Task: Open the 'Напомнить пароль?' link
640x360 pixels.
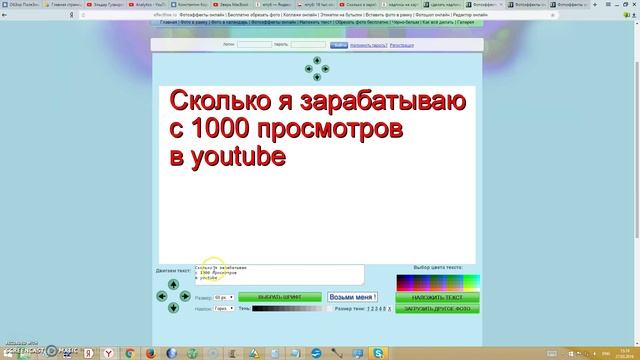Action: [368, 45]
